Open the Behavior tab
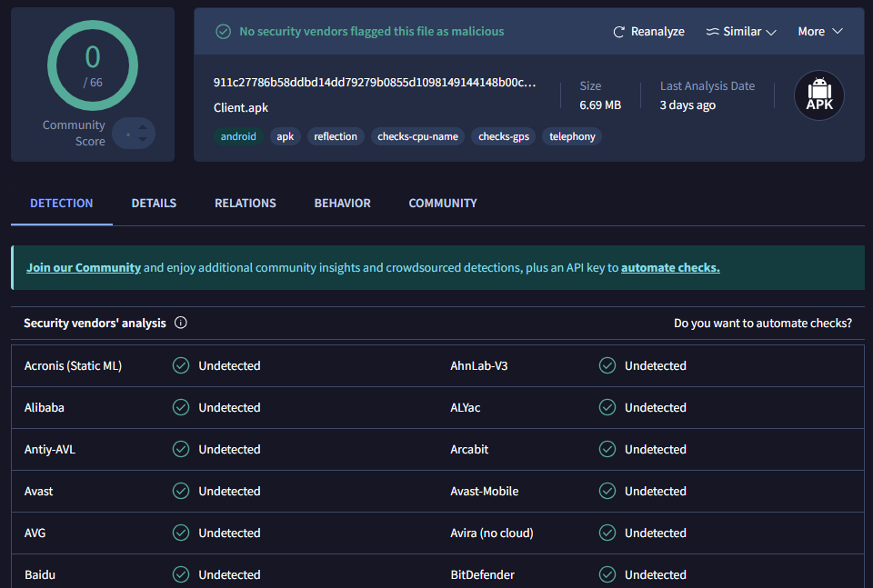The height and width of the screenshot is (588, 873). (x=342, y=204)
